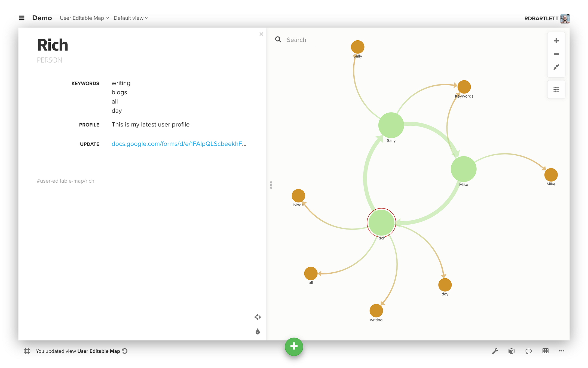The width and height of the screenshot is (588, 368).
Task: Open the RDBARTLETT user account menu
Action: pos(546,19)
